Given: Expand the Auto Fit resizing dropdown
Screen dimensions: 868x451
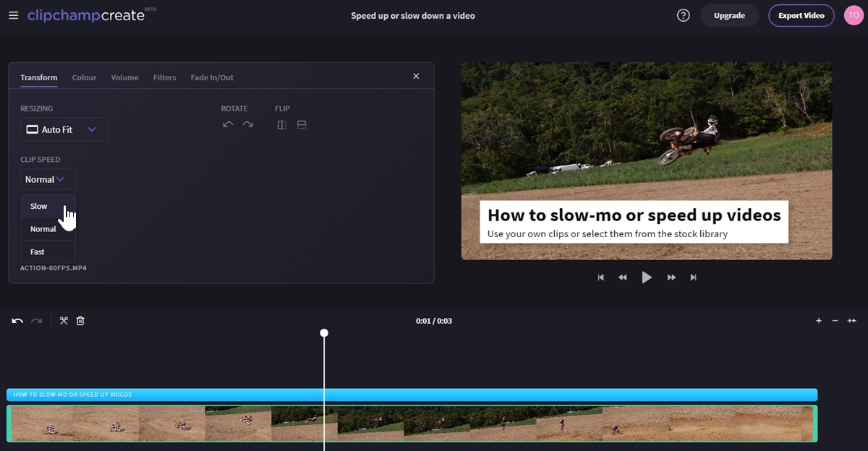Looking at the screenshot, I should point(64,129).
